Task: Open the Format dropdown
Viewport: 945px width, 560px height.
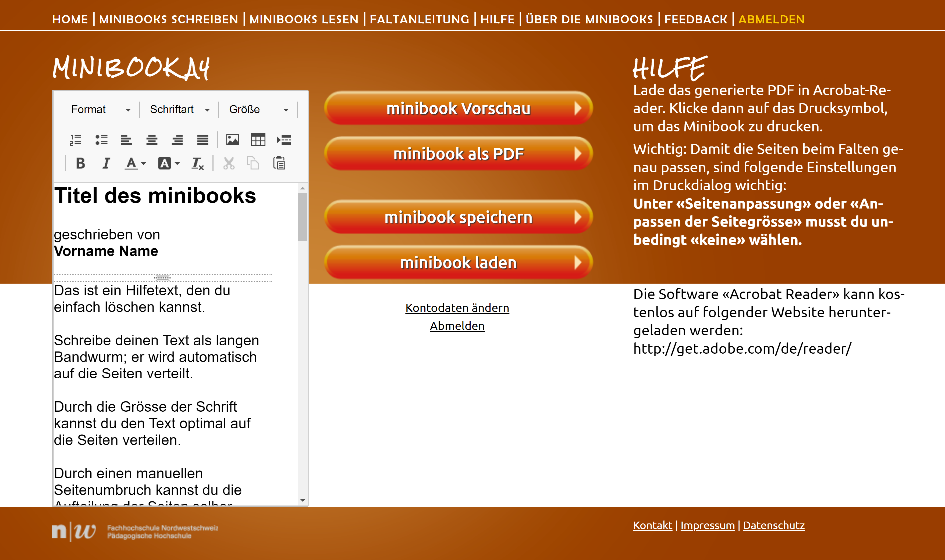Action: coord(100,109)
